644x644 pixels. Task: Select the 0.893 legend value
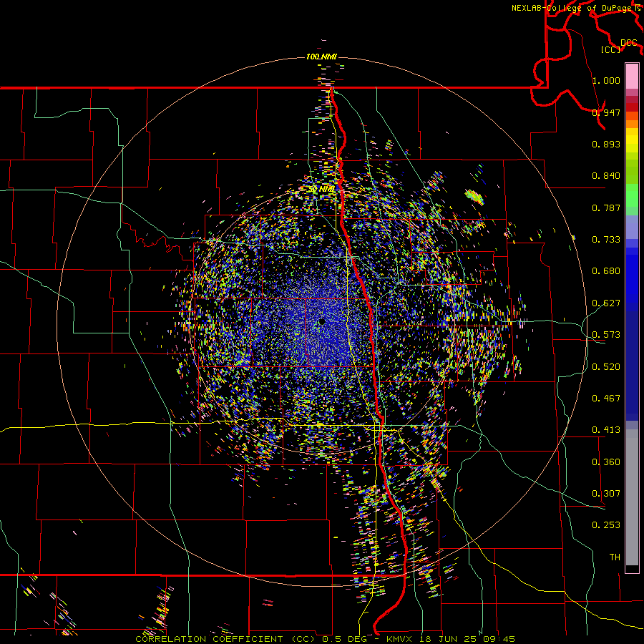point(606,144)
